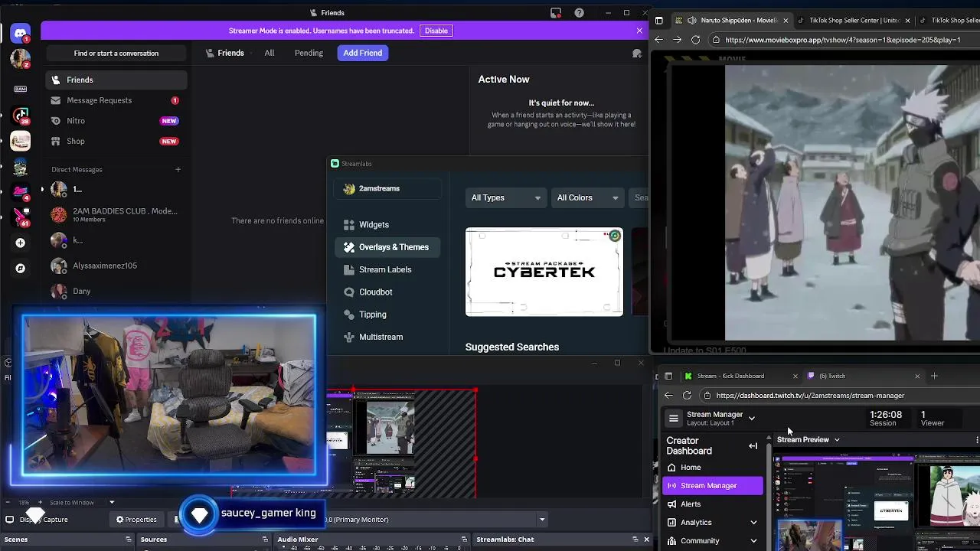The width and height of the screenshot is (980, 551).
Task: Pop out the Audio Mixer panel
Action: 464,540
